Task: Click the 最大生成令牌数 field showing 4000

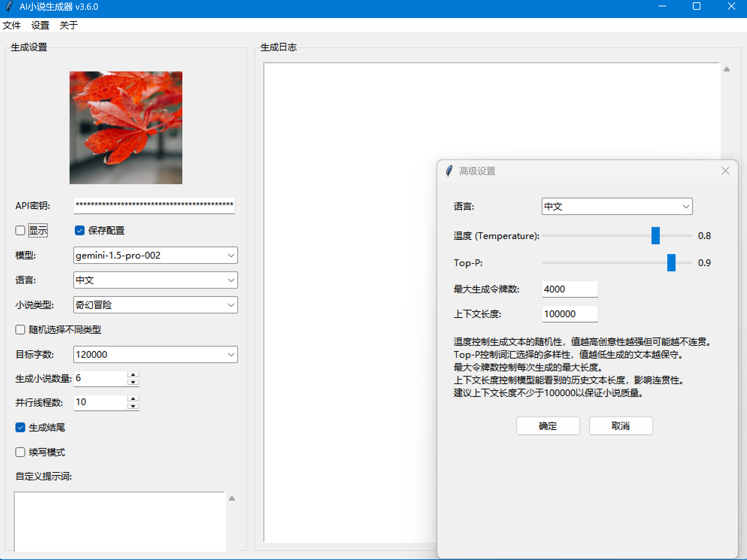Action: pyautogui.click(x=570, y=289)
